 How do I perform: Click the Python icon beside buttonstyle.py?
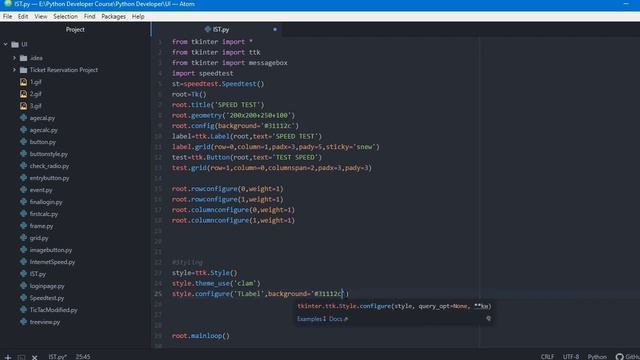pyautogui.click(x=23, y=154)
